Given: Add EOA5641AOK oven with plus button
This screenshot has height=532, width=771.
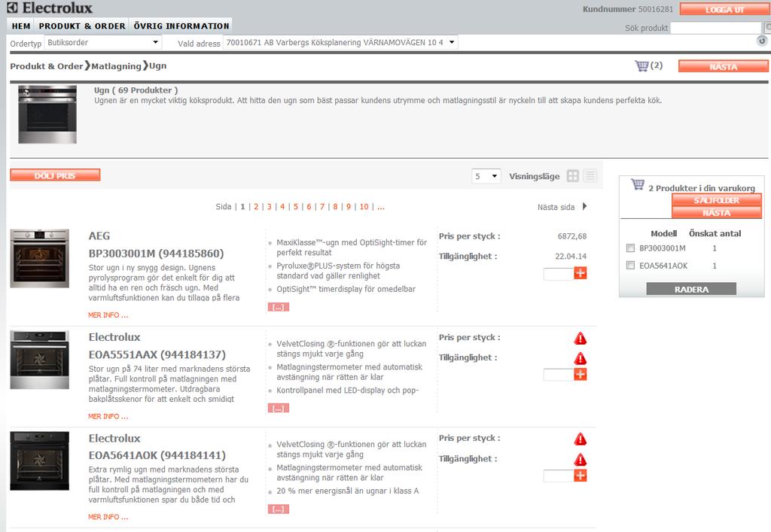Looking at the screenshot, I should point(581,476).
